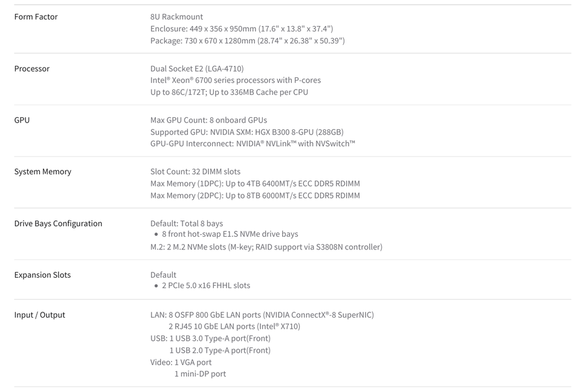Click Dual Socket E2 (LGA-4710) text

coord(197,68)
